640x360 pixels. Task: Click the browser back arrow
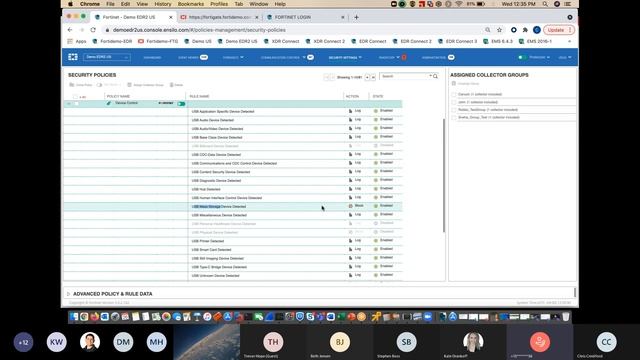pos(70,30)
